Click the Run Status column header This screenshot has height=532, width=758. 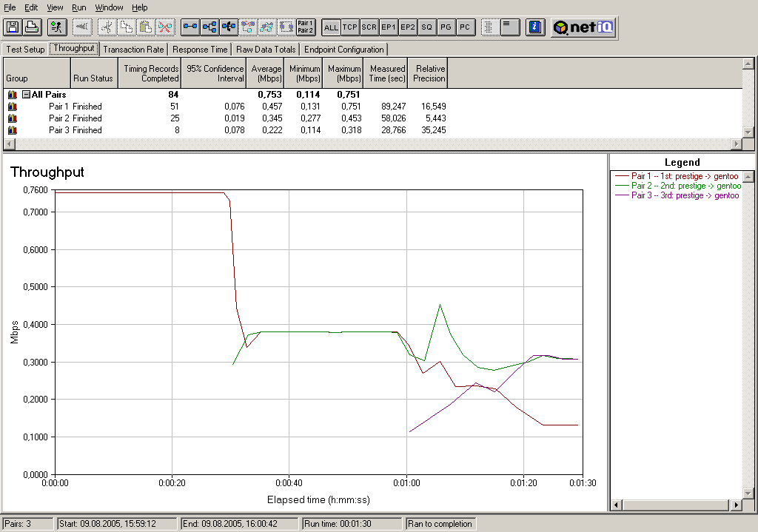[94, 73]
